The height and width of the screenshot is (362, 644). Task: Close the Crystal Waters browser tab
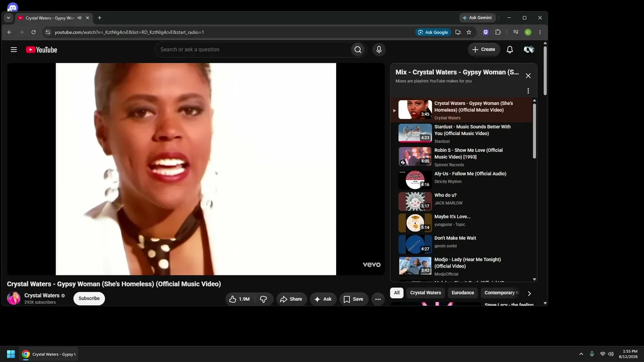pyautogui.click(x=88, y=18)
